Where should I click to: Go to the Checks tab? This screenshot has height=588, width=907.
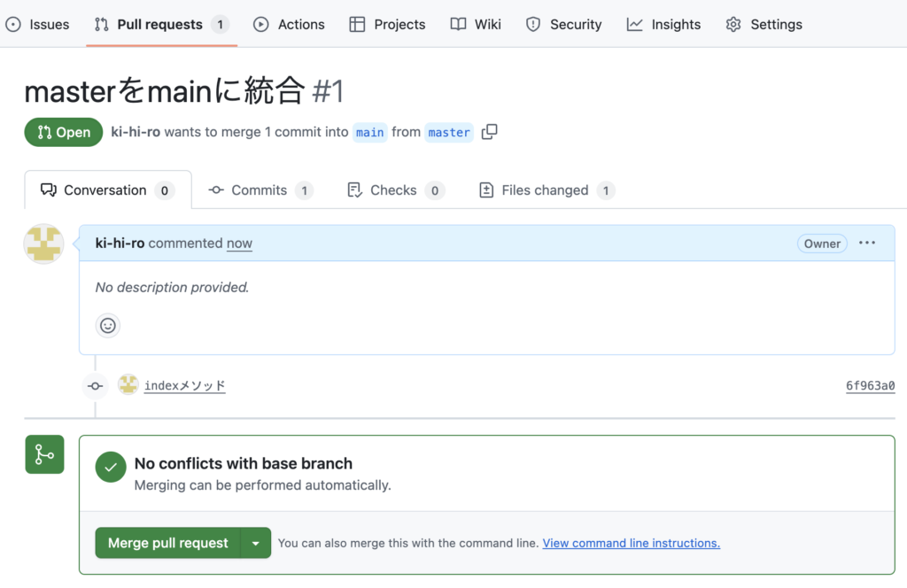click(393, 190)
